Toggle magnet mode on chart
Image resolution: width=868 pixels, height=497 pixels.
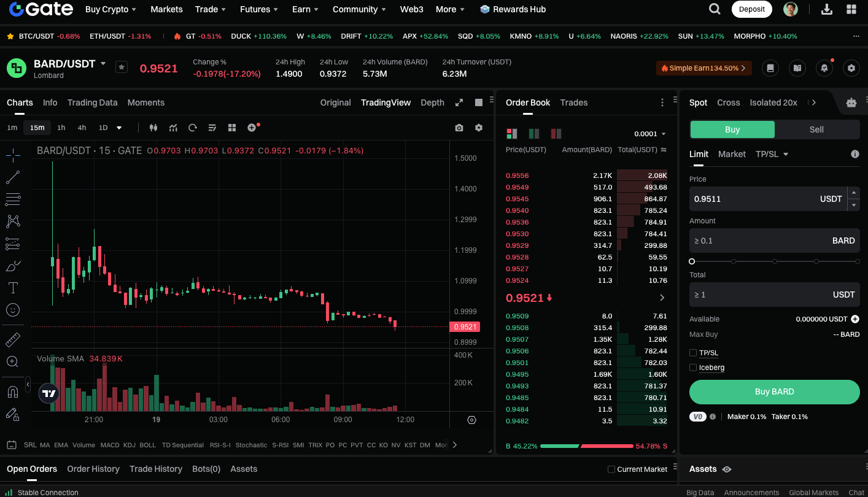[x=13, y=391]
